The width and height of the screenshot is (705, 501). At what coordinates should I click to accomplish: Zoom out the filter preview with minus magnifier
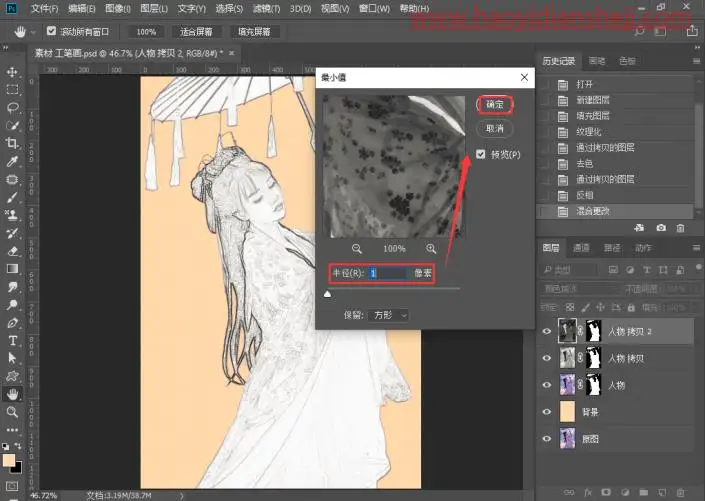(x=357, y=249)
